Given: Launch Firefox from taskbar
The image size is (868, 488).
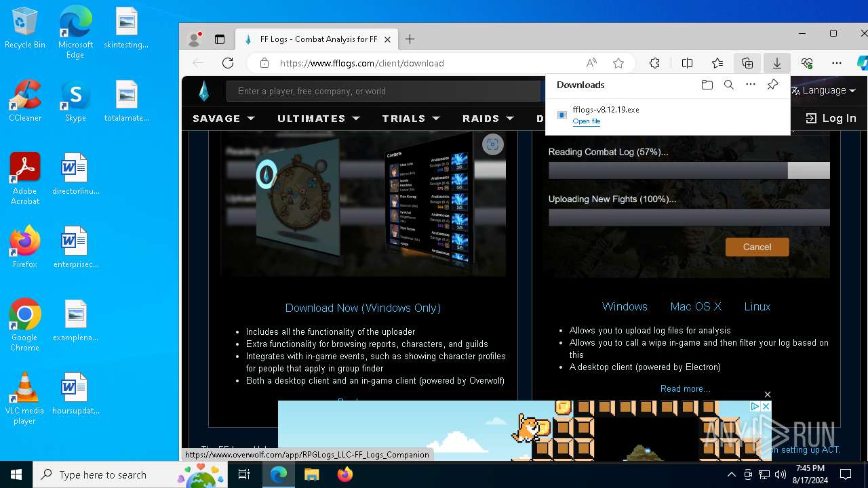Looking at the screenshot, I should tap(345, 474).
